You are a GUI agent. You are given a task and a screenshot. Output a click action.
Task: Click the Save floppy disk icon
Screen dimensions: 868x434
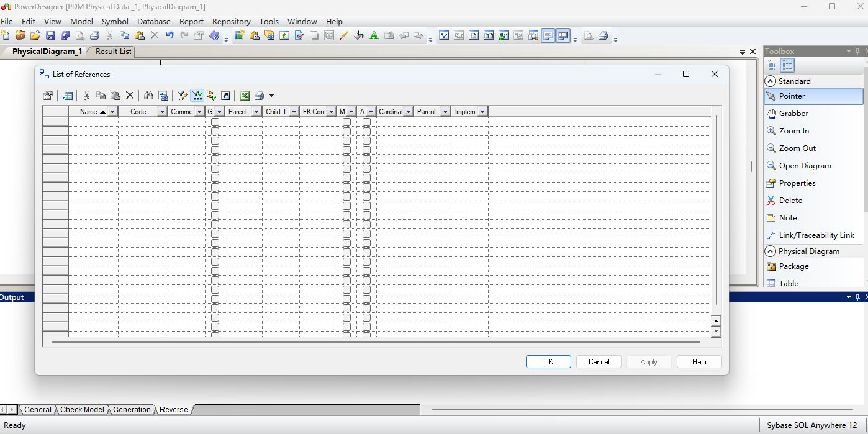(50, 36)
